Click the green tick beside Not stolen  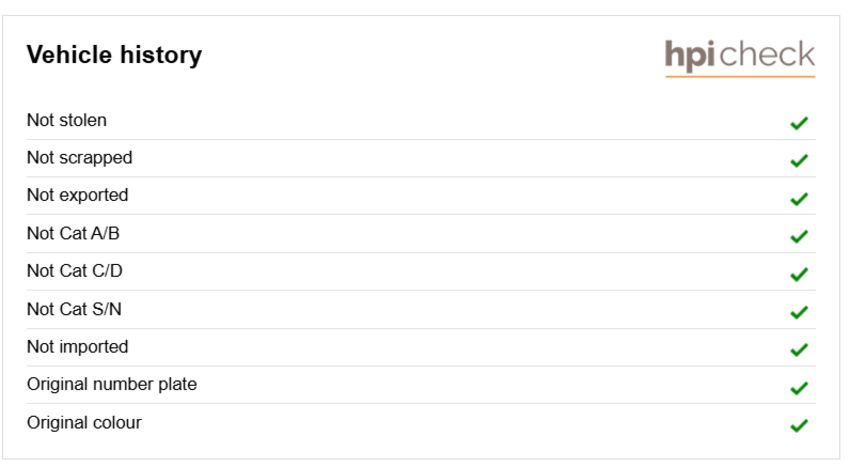point(799,123)
